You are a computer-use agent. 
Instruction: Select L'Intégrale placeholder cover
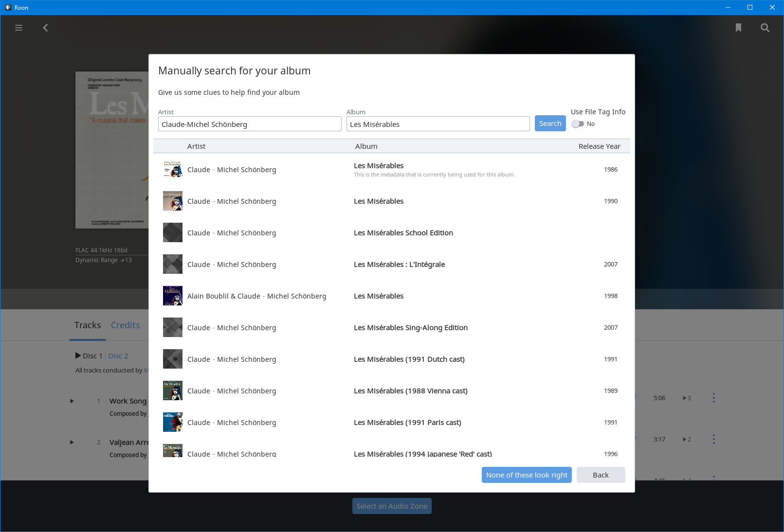[x=173, y=264]
